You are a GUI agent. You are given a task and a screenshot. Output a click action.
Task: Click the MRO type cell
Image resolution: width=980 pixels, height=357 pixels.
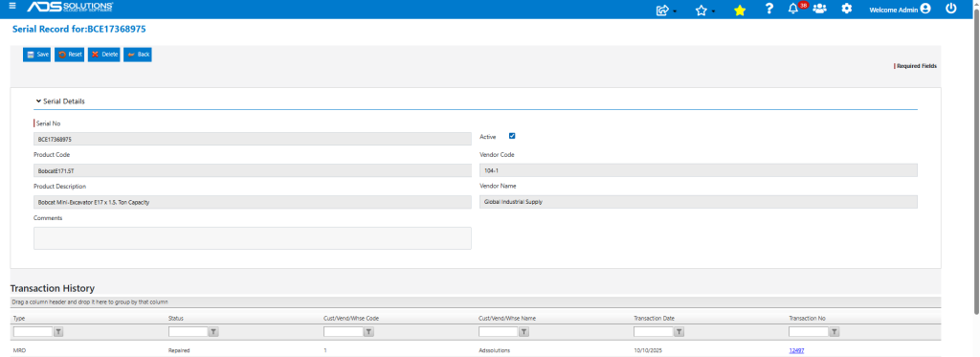[x=19, y=350]
